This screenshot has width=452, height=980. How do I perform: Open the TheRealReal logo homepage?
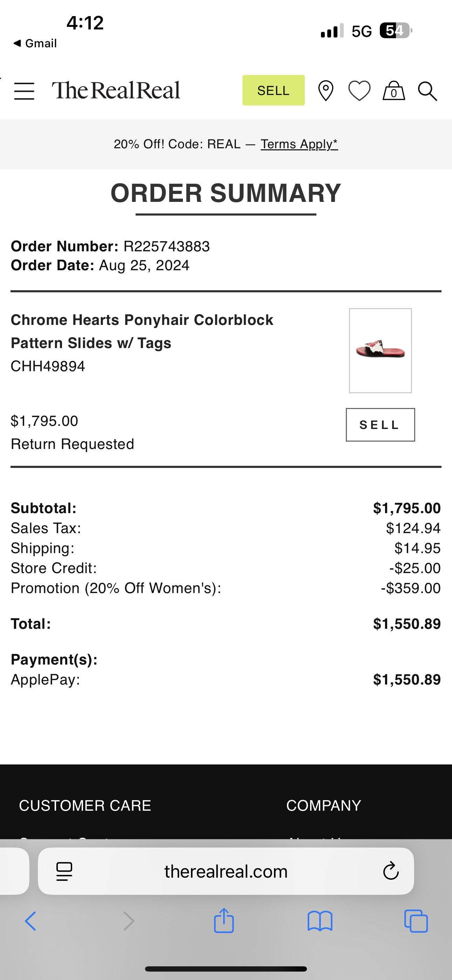pos(116,90)
